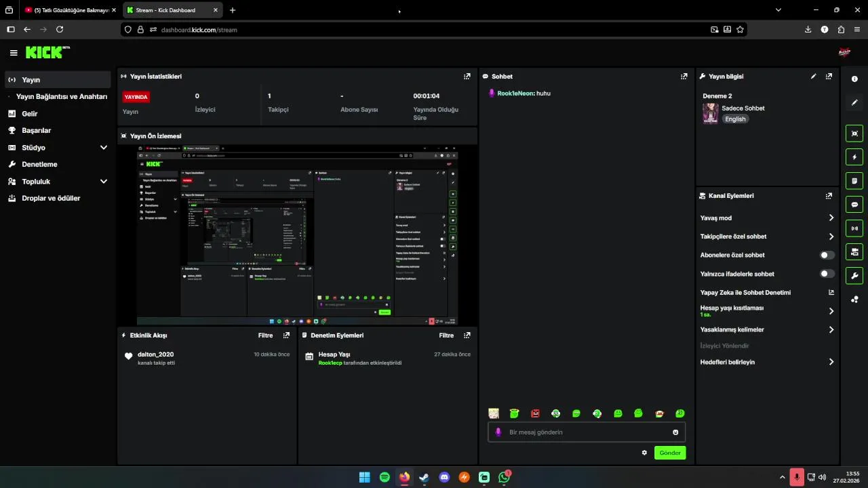This screenshot has width=868, height=488.
Task: Pop out the Yayın İstatistikleri panel
Action: point(467,77)
